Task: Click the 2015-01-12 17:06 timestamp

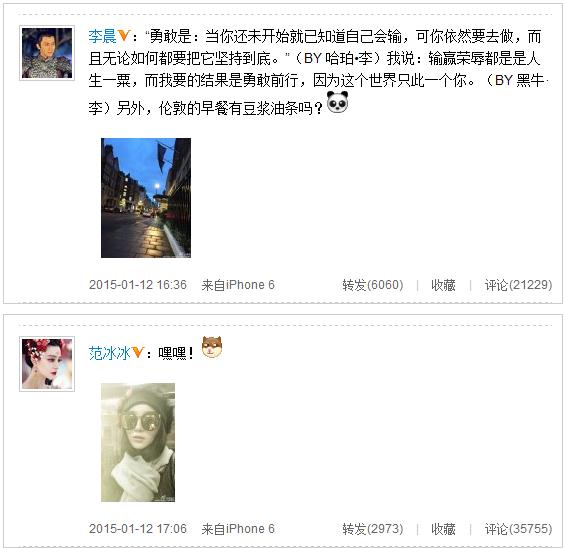Action: (x=138, y=529)
